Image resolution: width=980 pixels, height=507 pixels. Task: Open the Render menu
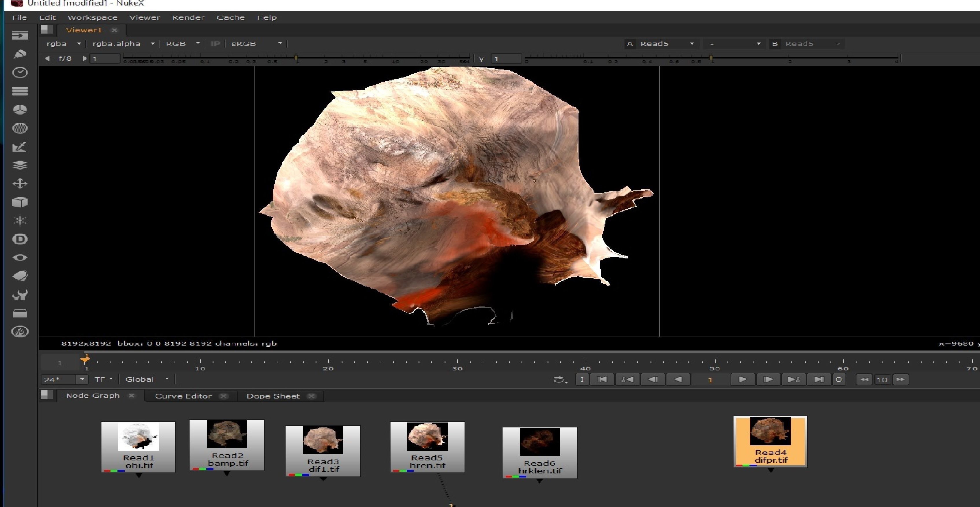tap(188, 18)
